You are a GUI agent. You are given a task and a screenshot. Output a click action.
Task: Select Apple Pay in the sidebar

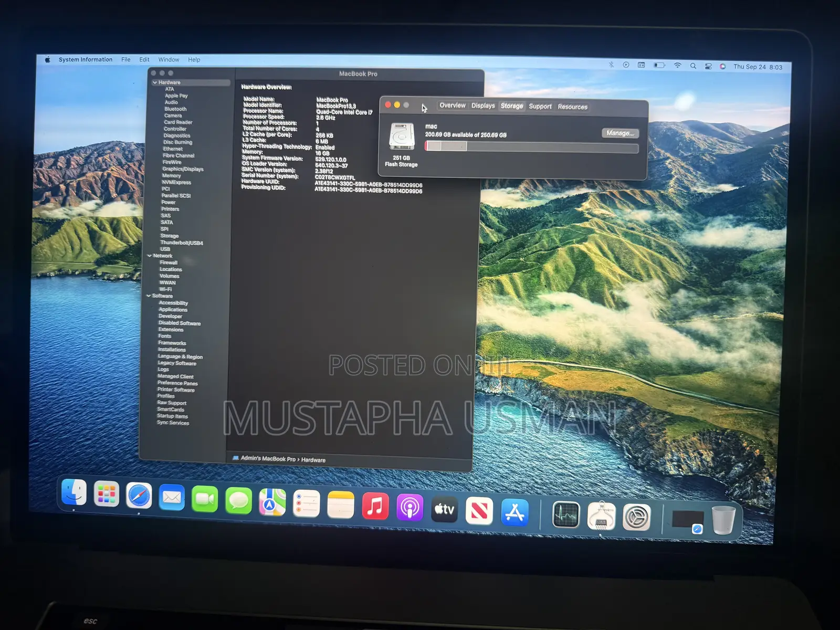coord(176,96)
